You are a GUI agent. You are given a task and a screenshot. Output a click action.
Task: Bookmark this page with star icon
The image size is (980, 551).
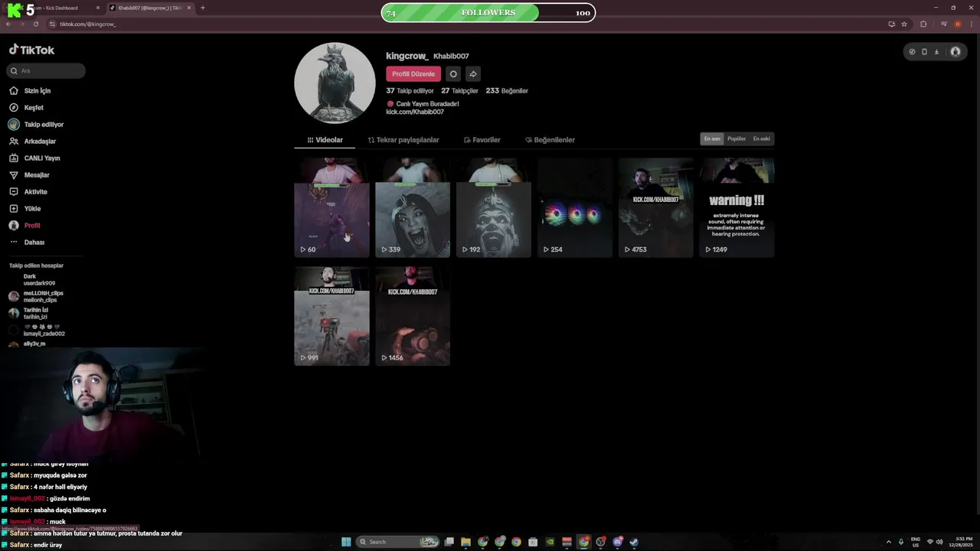coord(904,24)
